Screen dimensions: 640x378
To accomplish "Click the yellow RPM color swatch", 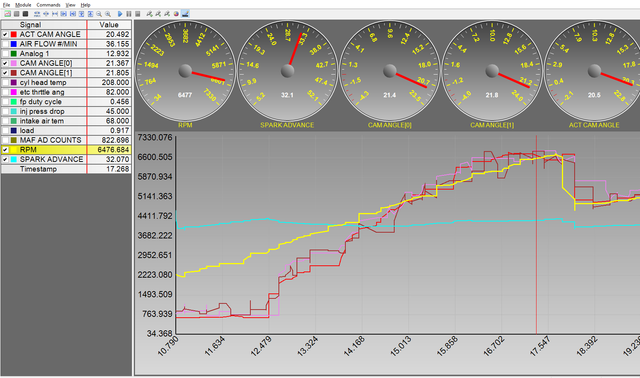I will point(13,150).
